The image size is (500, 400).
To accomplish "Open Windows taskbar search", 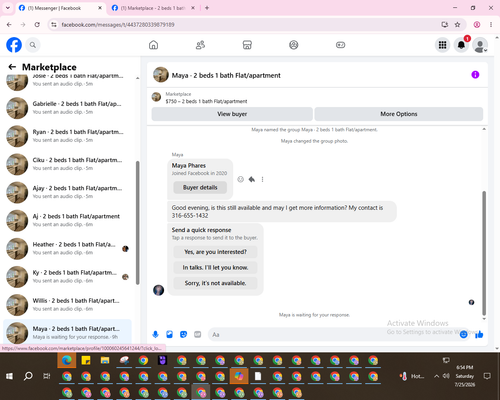I will pyautogui.click(x=28, y=376).
